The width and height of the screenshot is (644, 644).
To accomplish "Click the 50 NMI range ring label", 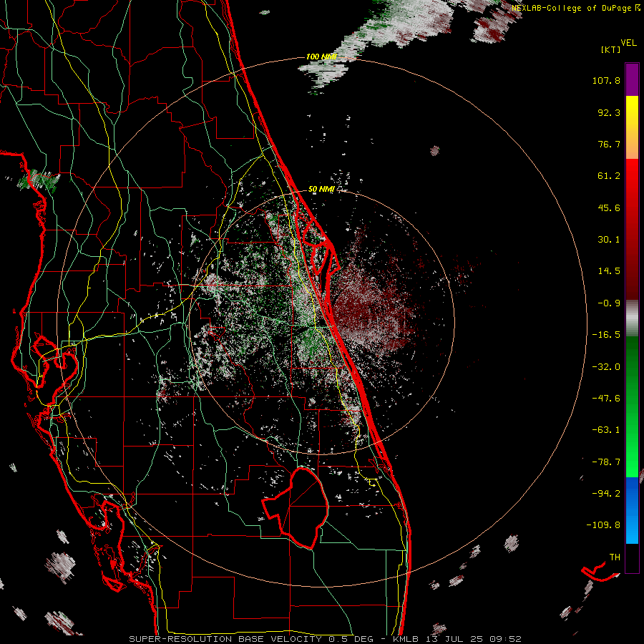I will tap(321, 190).
